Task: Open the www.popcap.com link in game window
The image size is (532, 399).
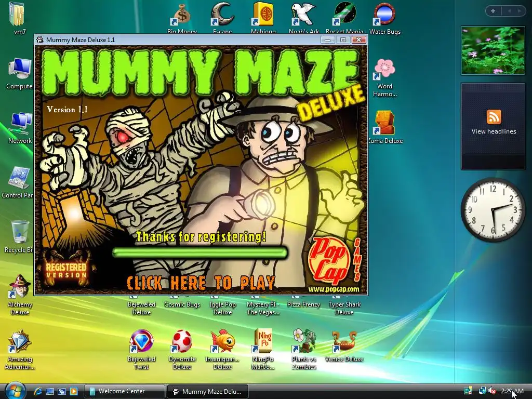Action: pos(334,289)
